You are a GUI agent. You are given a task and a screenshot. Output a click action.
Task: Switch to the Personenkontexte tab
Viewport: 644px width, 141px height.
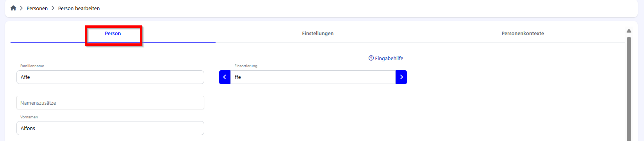pyautogui.click(x=523, y=34)
